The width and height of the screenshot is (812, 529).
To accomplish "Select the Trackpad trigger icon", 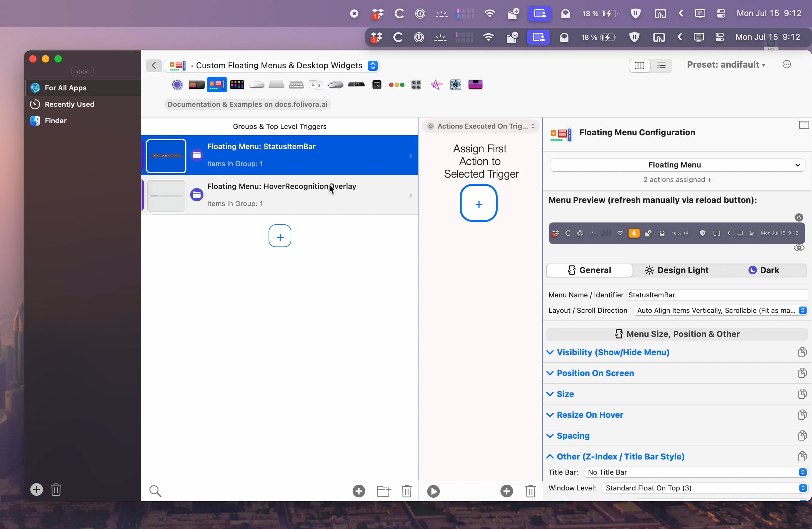I will coord(276,85).
